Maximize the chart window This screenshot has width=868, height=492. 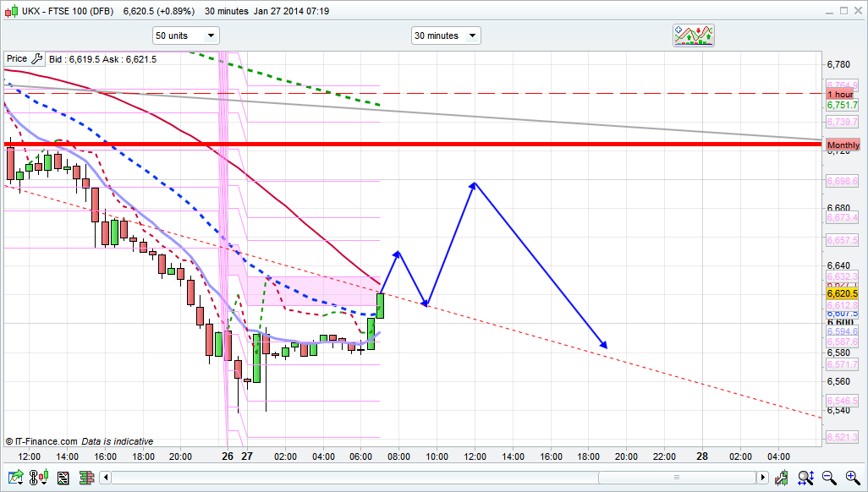pyautogui.click(x=843, y=11)
